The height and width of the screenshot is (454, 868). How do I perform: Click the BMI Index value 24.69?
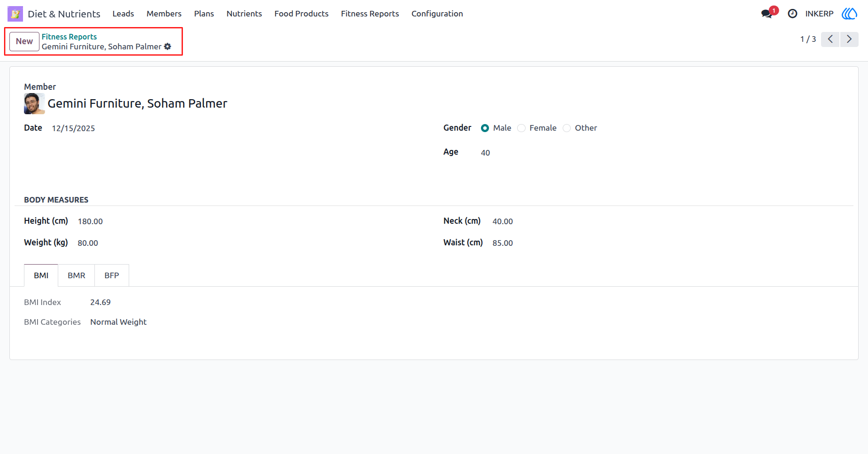click(x=101, y=302)
